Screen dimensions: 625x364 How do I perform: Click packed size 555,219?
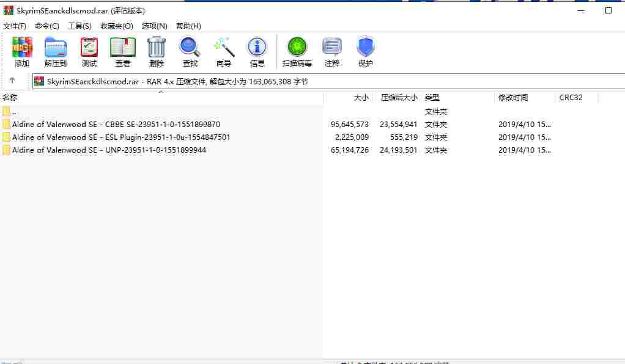pos(404,137)
